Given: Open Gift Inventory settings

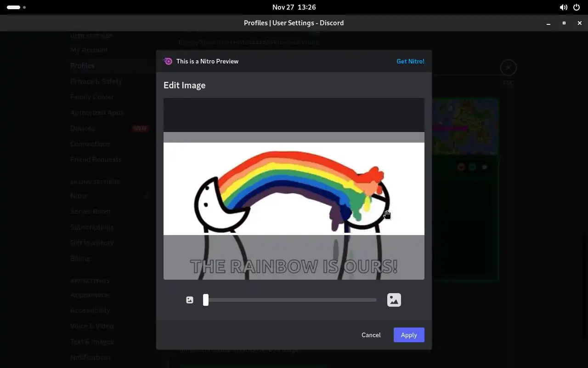Looking at the screenshot, I should (x=92, y=242).
